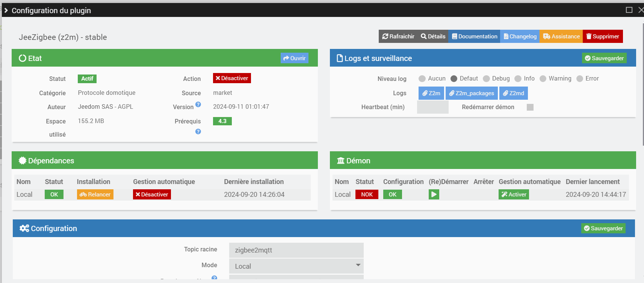Click the OK status badge in Dépendances
The image size is (644, 283).
tap(54, 195)
